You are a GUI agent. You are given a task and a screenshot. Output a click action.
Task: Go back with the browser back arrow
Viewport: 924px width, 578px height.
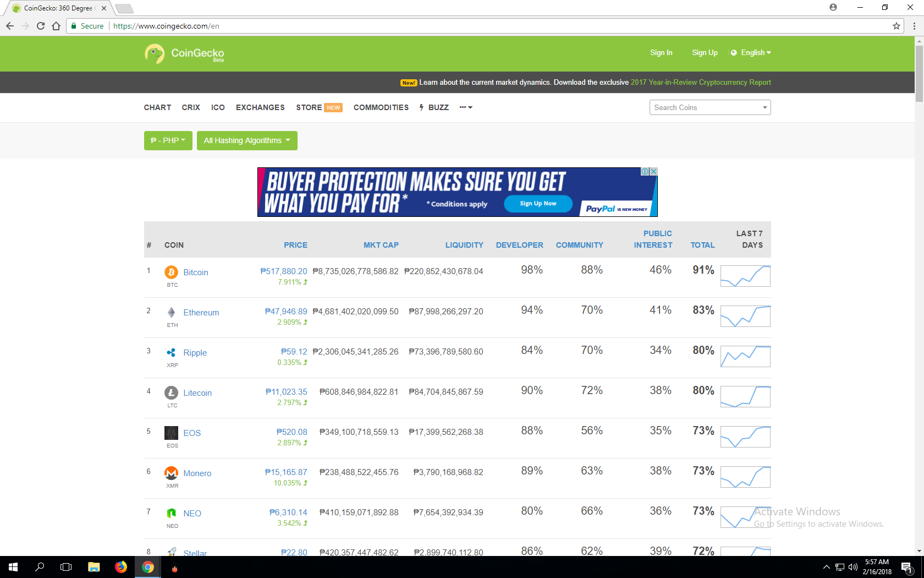pyautogui.click(x=10, y=26)
